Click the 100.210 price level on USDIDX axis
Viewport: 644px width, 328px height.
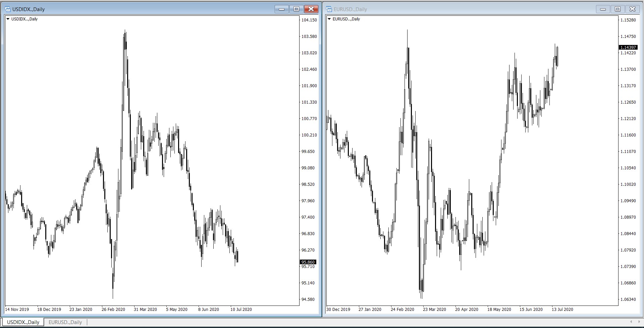309,135
